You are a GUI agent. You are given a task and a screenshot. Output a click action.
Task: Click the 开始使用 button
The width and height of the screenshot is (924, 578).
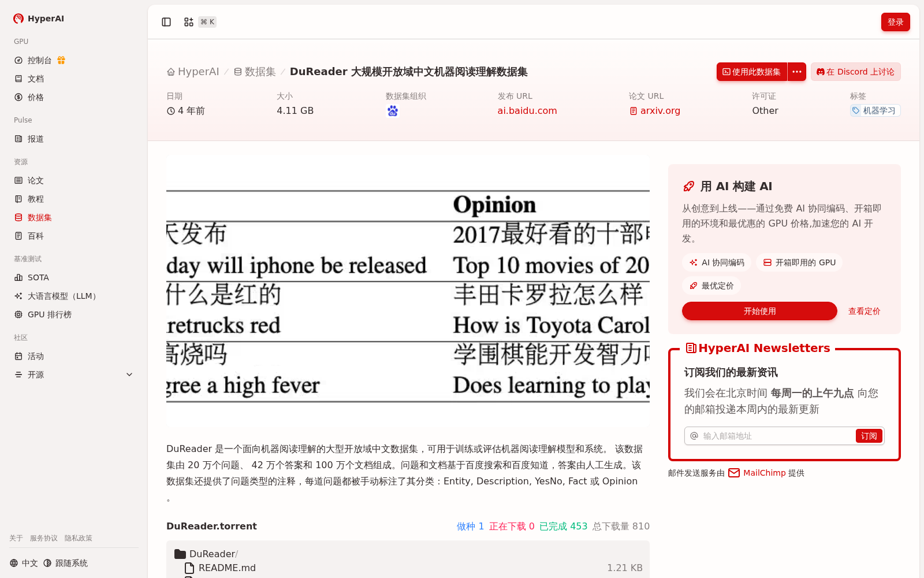pos(759,311)
